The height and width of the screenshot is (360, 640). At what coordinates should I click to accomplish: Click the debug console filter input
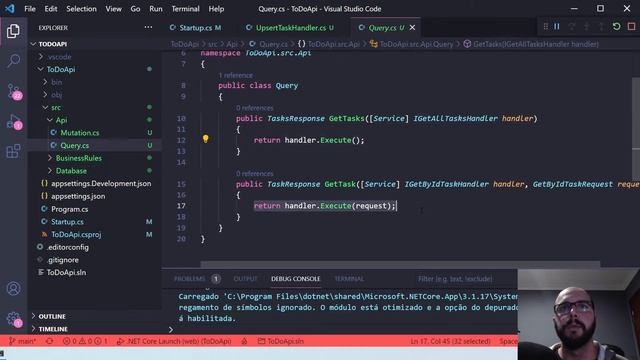point(465,279)
